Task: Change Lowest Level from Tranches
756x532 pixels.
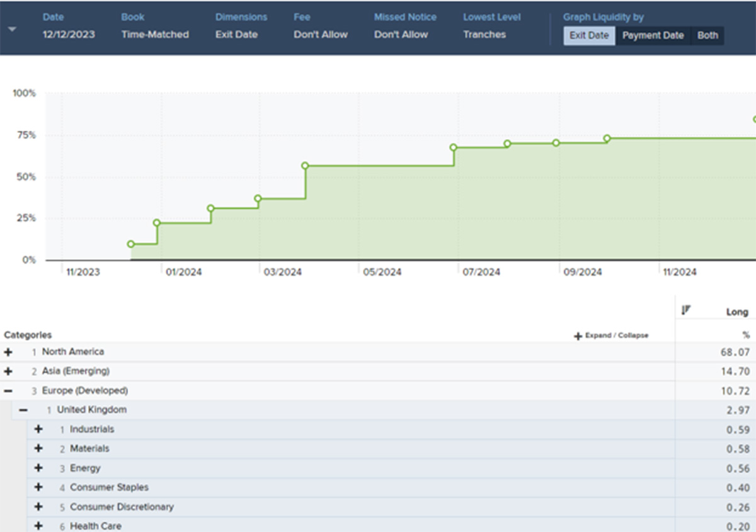Action: pos(484,35)
